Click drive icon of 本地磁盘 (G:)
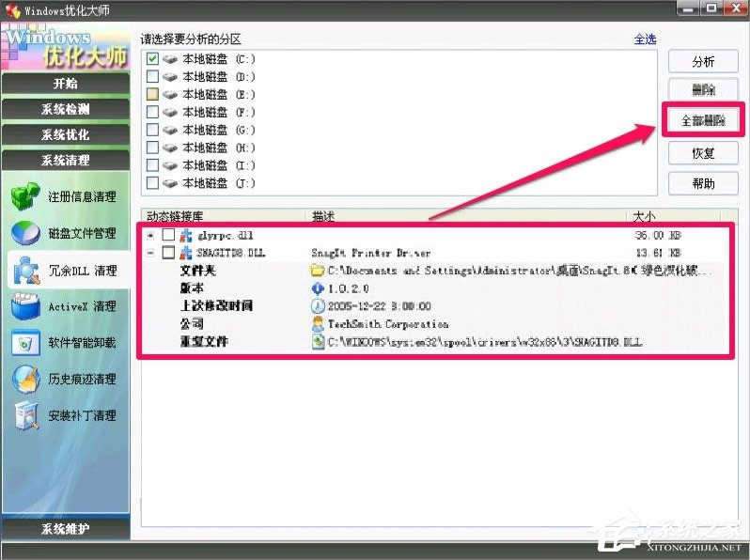Viewport: 750px width, 560px height. tap(170, 130)
